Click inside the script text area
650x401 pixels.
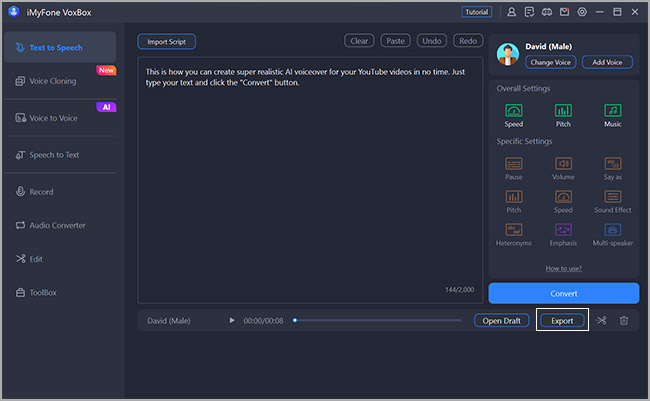(x=310, y=180)
